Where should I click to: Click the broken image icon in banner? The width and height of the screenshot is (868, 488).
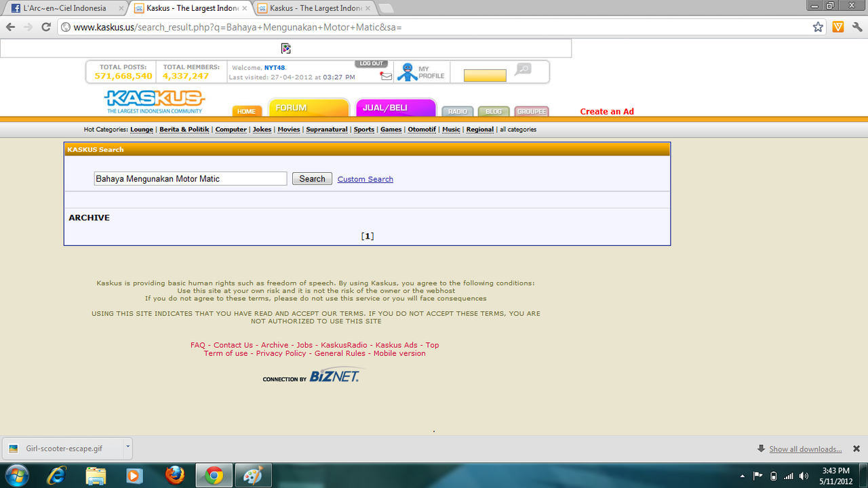[x=285, y=48]
